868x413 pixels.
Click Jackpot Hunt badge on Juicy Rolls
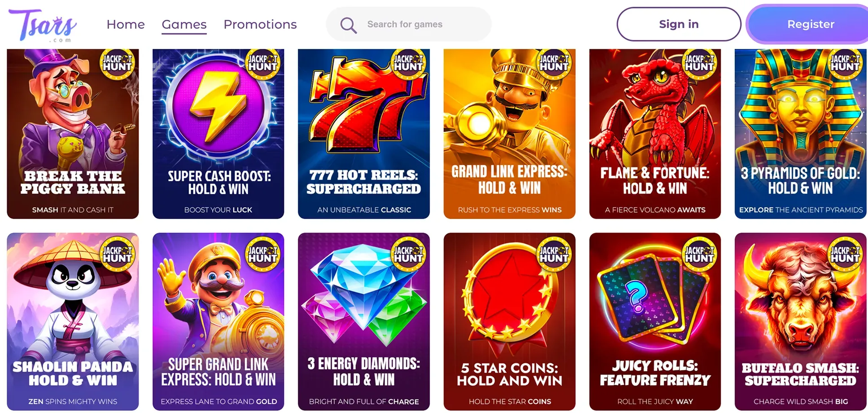[x=699, y=255]
